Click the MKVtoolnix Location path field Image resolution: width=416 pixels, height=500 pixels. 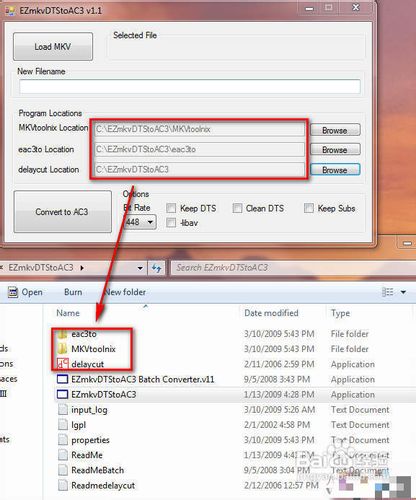coord(199,129)
